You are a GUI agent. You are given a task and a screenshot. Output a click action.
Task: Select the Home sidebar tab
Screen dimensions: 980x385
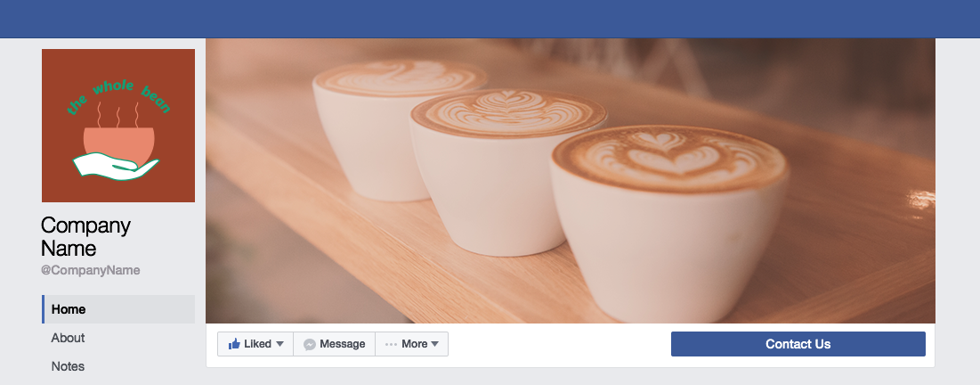point(118,309)
